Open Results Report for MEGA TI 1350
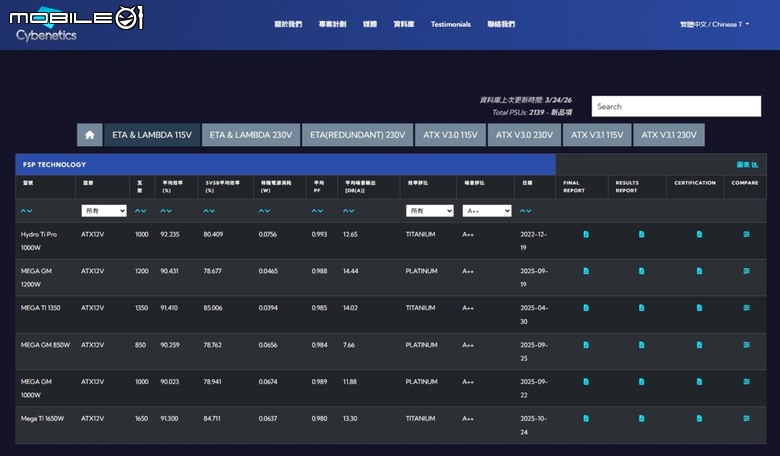Image resolution: width=780 pixels, height=456 pixels. [641, 308]
